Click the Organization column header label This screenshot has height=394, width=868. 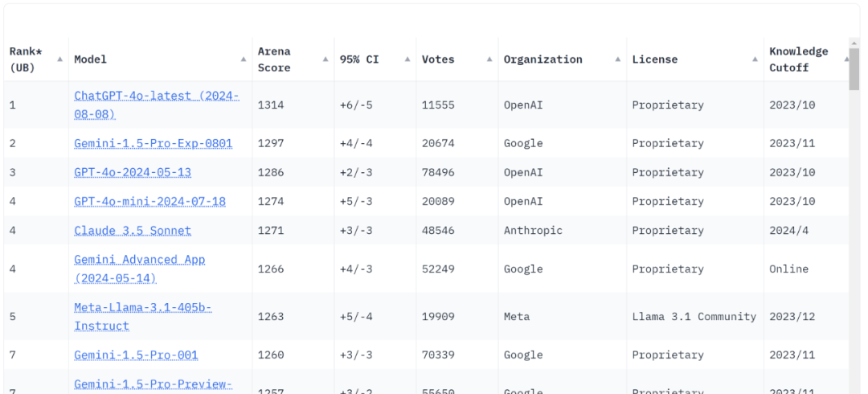(543, 60)
